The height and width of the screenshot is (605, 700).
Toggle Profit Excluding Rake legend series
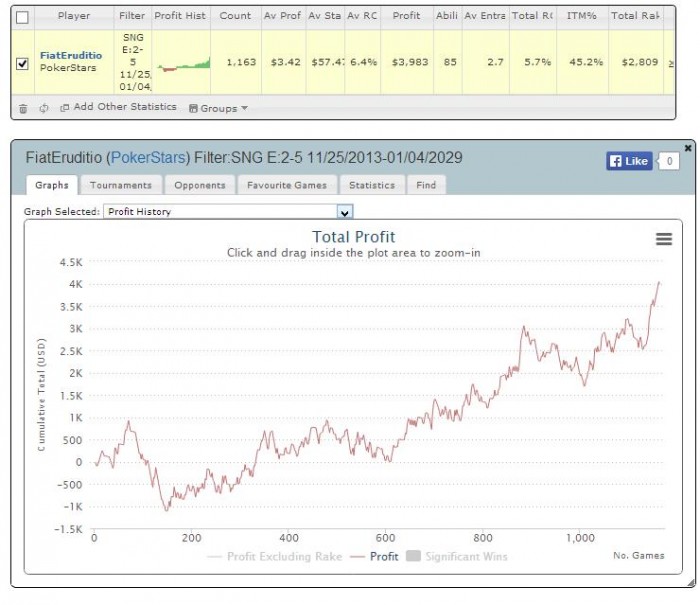pyautogui.click(x=275, y=557)
